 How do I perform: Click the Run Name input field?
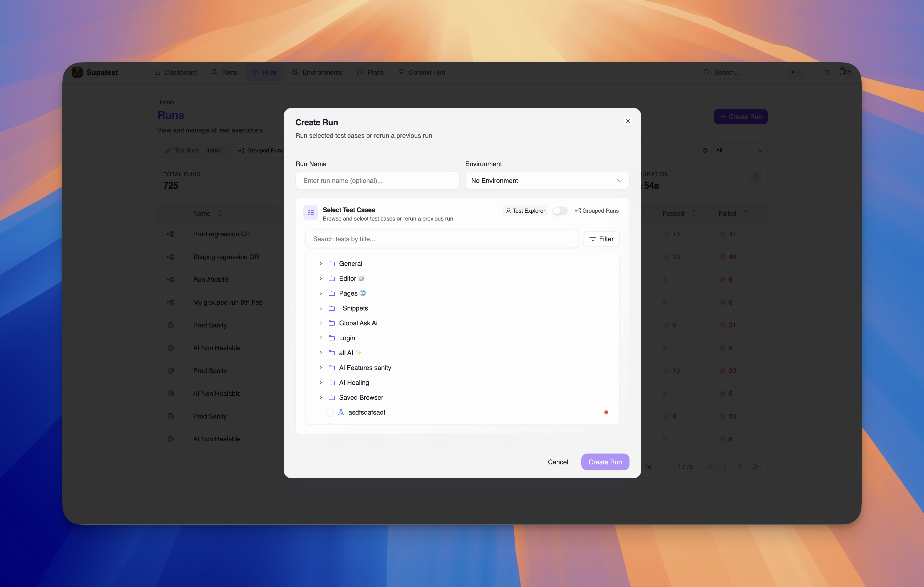click(x=377, y=181)
